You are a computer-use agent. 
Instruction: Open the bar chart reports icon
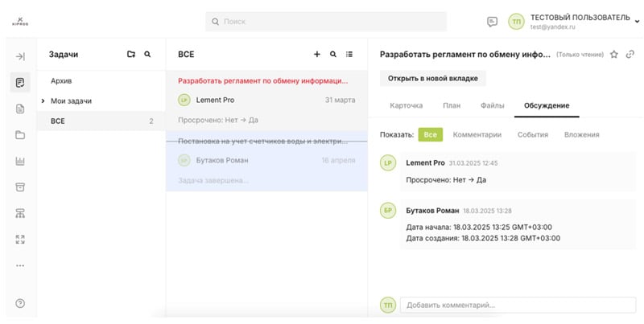tap(20, 161)
